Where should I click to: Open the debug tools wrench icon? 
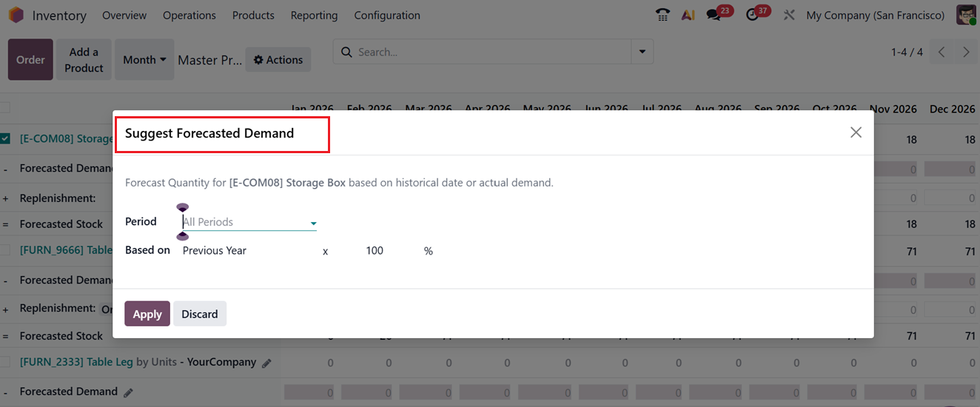tap(789, 15)
